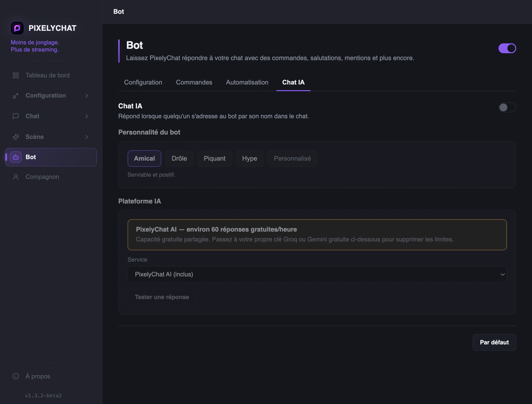Viewport: 532px width, 404px height.
Task: Switch to the Configuration tab
Action: tap(143, 82)
